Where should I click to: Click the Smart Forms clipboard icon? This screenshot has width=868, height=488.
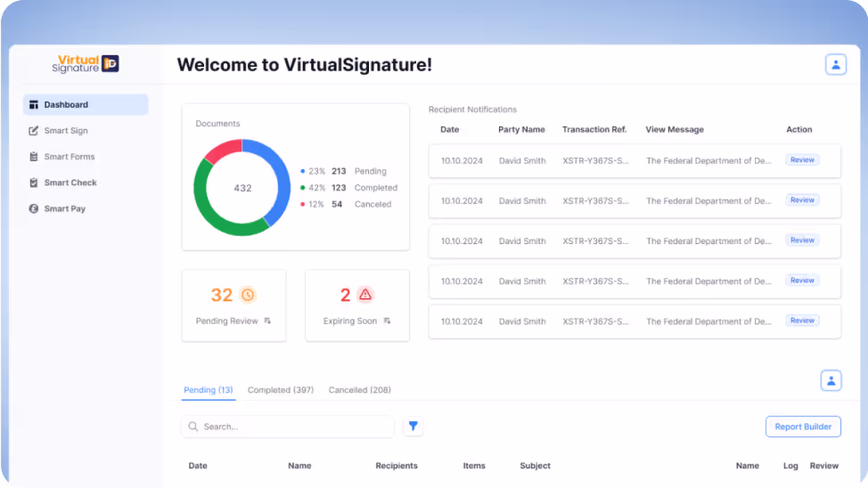tap(34, 157)
